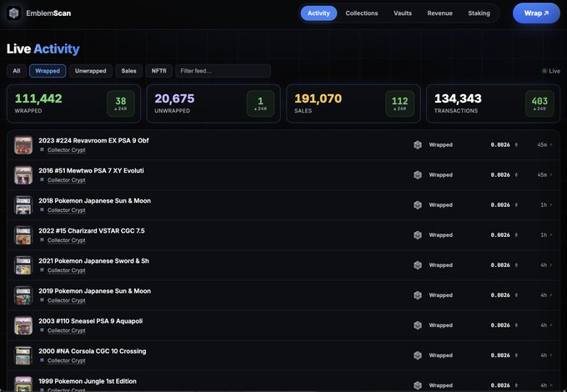Open Collector Crypt link under Sneasel row
This screenshot has height=392, width=567.
point(67,330)
